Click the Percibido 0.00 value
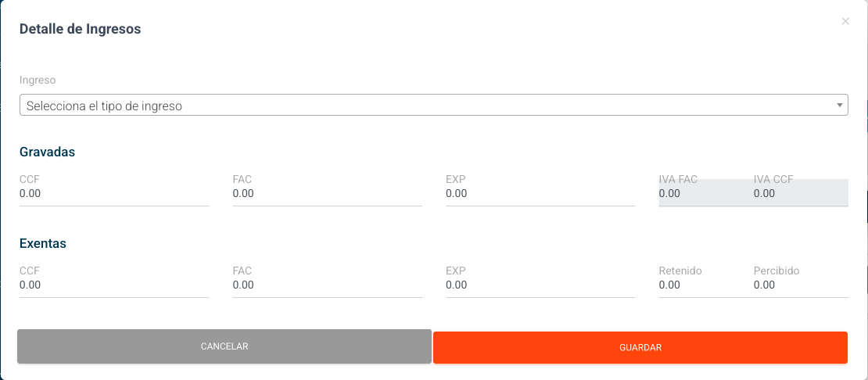 point(765,285)
